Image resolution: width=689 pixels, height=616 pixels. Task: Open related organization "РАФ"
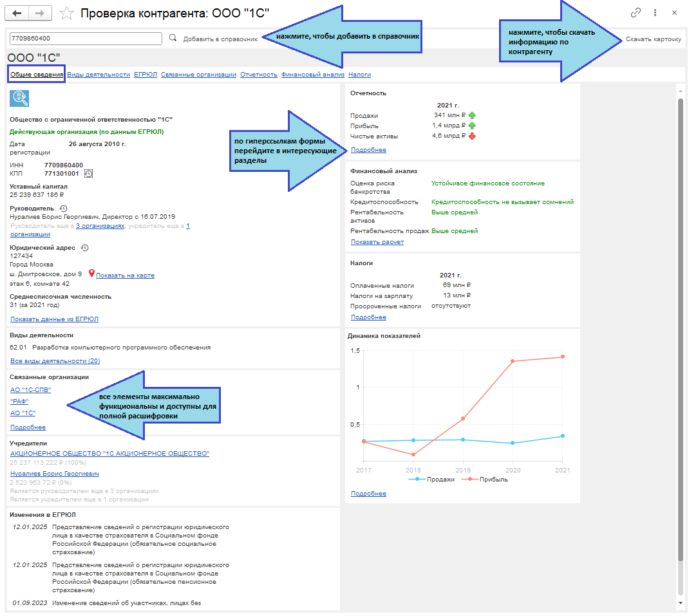click(x=19, y=402)
